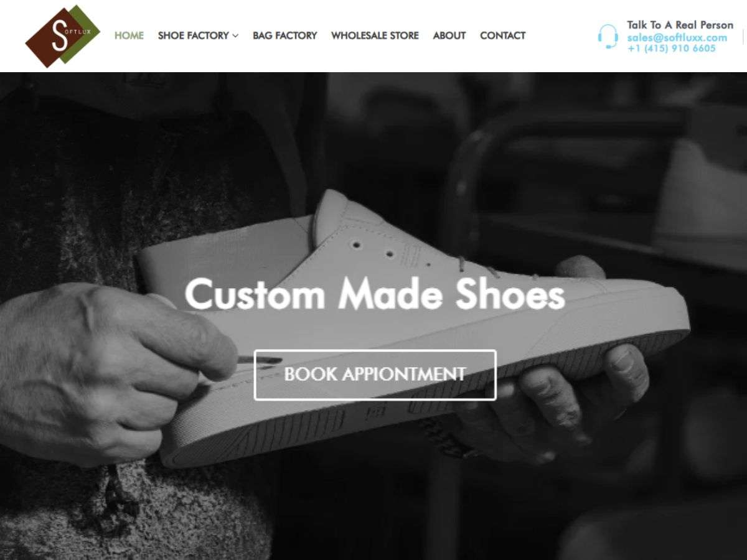Click the Talk To A Real Person text
Viewport: 747px width, 560px height.
coord(680,25)
